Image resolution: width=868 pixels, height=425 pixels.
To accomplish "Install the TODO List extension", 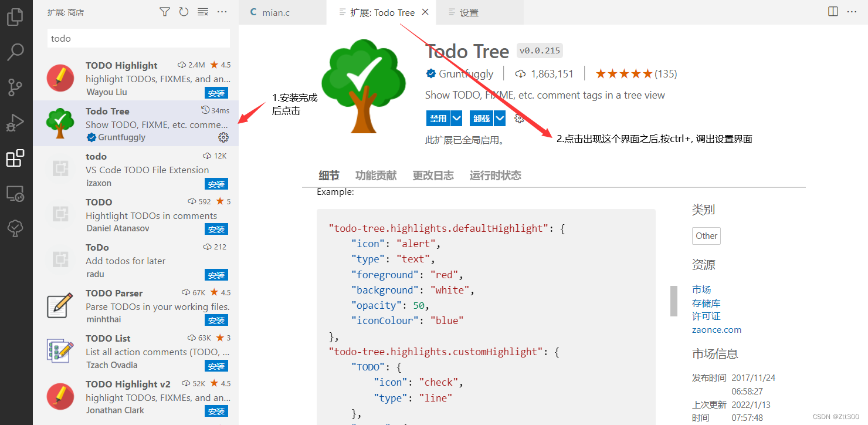I will pyautogui.click(x=216, y=366).
